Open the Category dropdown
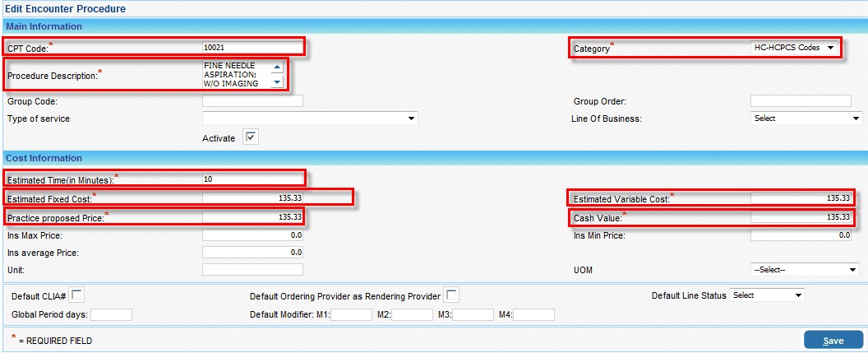The height and width of the screenshot is (353, 868). click(x=794, y=48)
